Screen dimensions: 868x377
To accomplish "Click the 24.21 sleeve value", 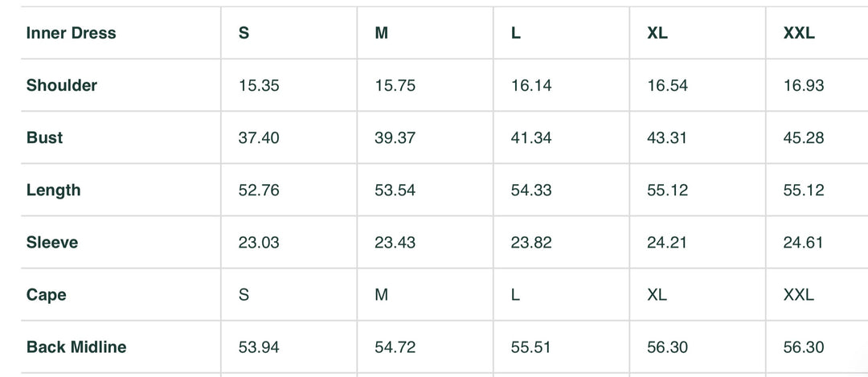I will 667,242.
